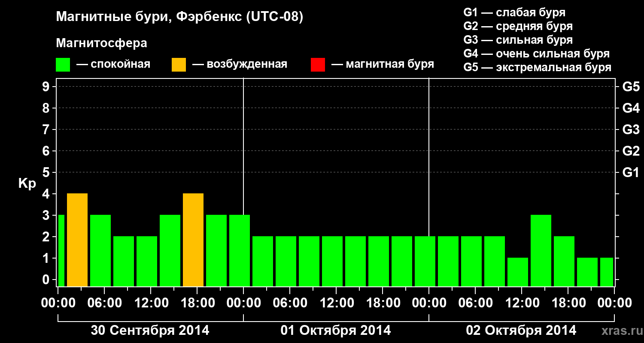This screenshot has width=644, height=343.
Task: Click the Kp 1 bar at 12:00 on 02 Октября
Action: [x=518, y=272]
